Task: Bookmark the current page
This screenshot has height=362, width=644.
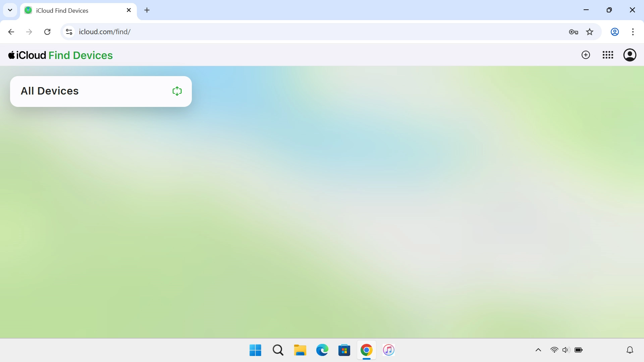Action: coord(590,32)
